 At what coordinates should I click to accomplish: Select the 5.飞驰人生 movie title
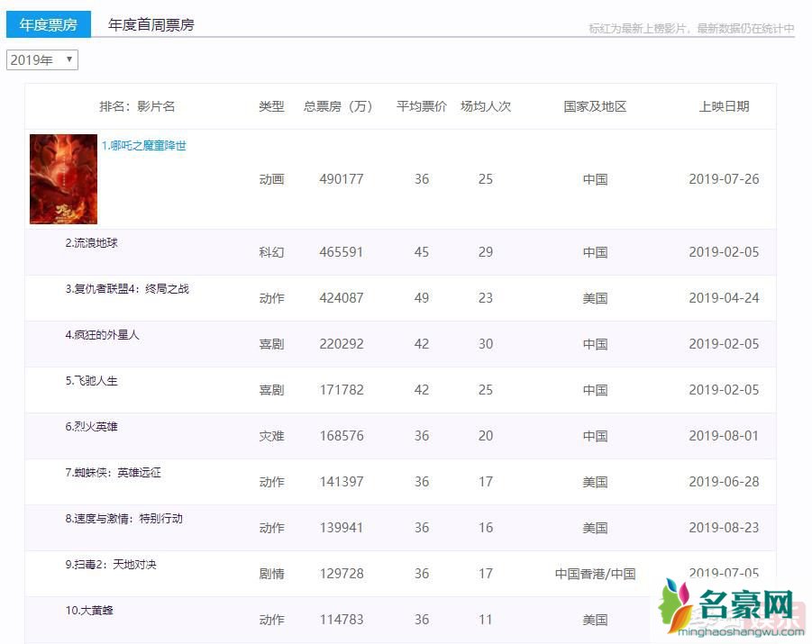point(91,381)
